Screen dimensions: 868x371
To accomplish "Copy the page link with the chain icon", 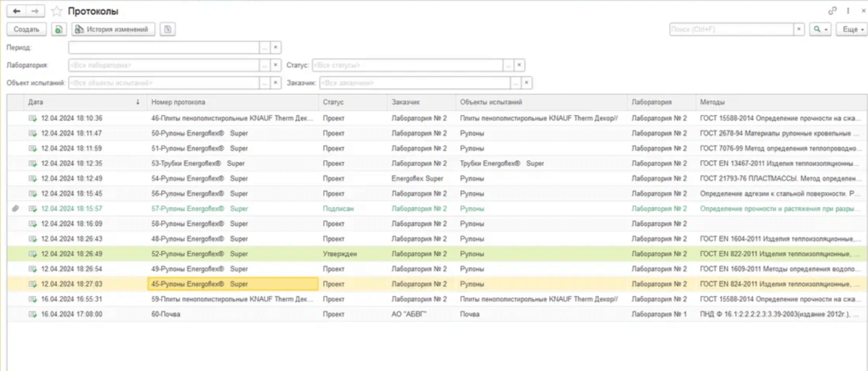I will pos(832,11).
